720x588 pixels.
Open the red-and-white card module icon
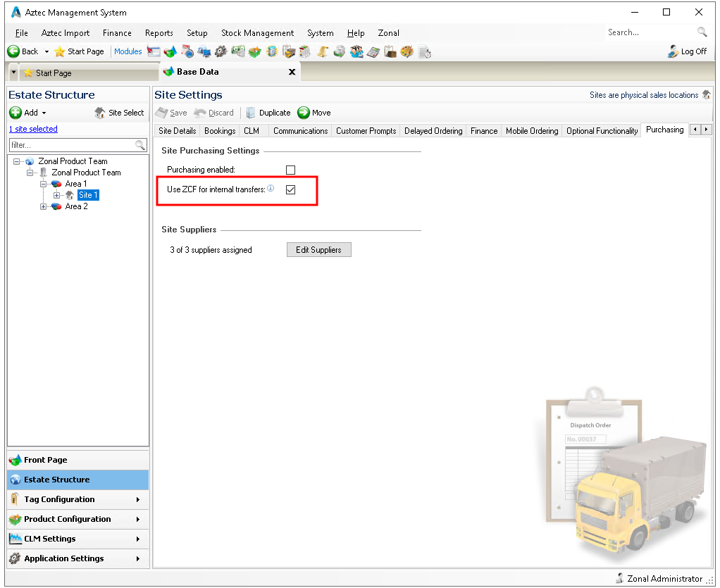click(154, 52)
